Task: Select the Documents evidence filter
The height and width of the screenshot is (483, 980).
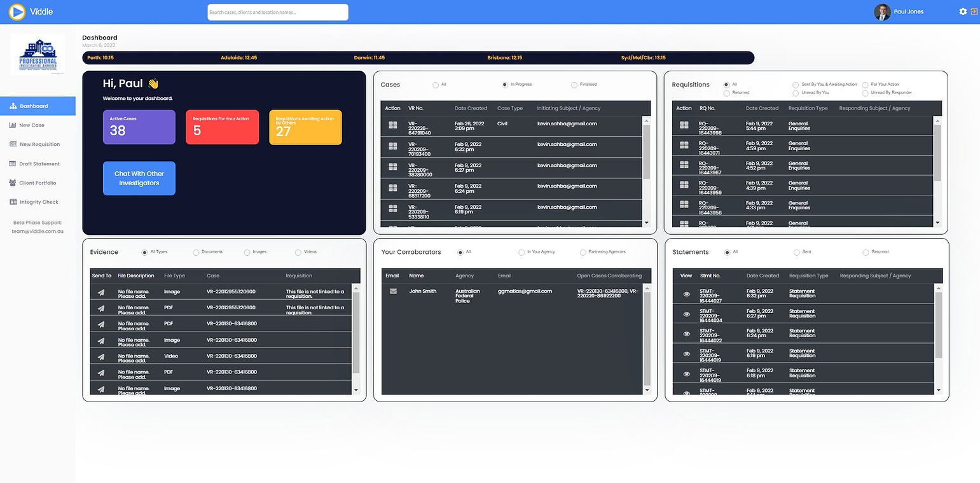Action: point(196,253)
